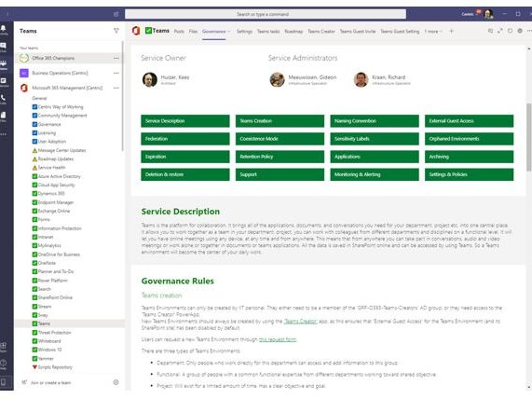
Task: Open the Files section in the app bar
Action: (4, 117)
